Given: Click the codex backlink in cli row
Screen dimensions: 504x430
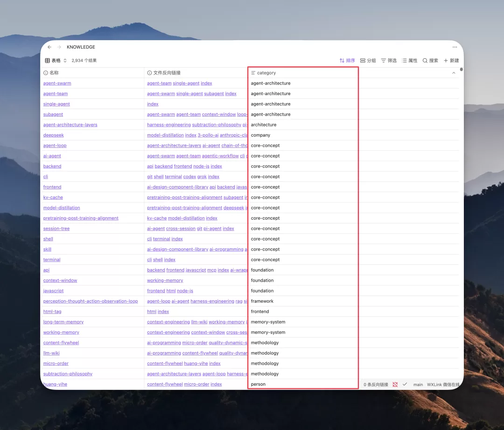Looking at the screenshot, I should 189,177.
